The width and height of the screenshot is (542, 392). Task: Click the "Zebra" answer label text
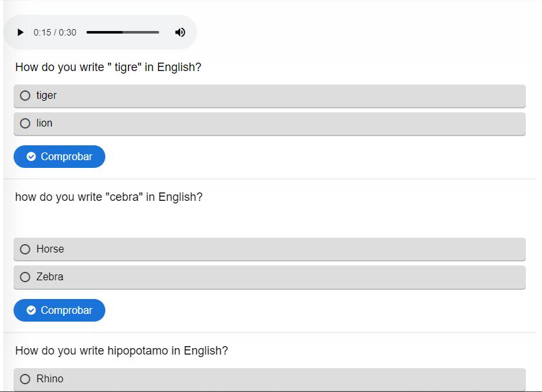pyautogui.click(x=50, y=277)
